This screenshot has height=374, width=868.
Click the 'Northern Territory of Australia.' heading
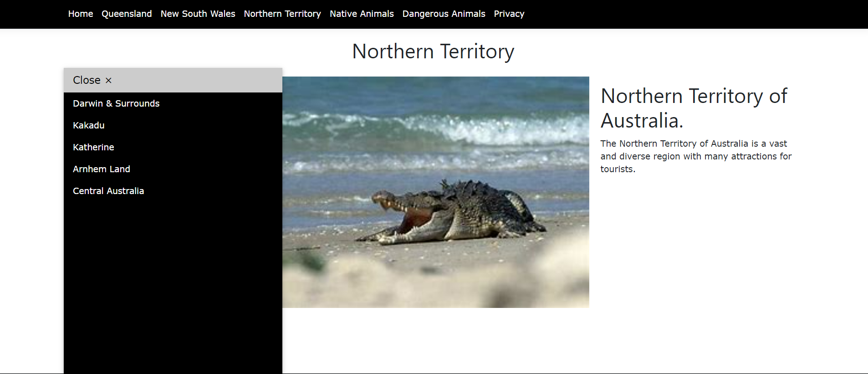694,108
